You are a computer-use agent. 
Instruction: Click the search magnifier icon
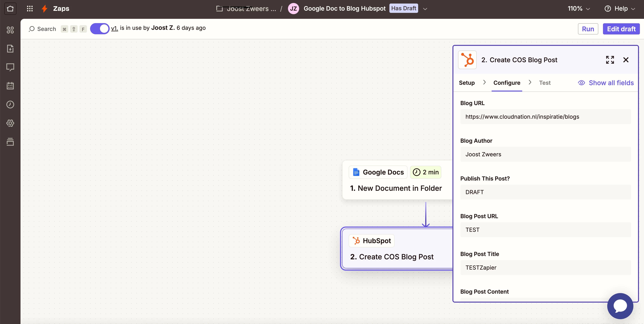[32, 29]
